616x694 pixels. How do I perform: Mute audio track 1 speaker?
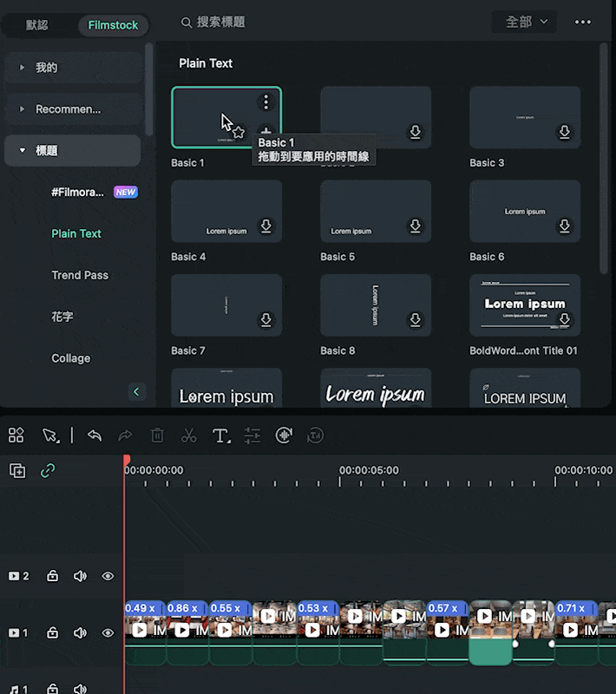coord(80,689)
